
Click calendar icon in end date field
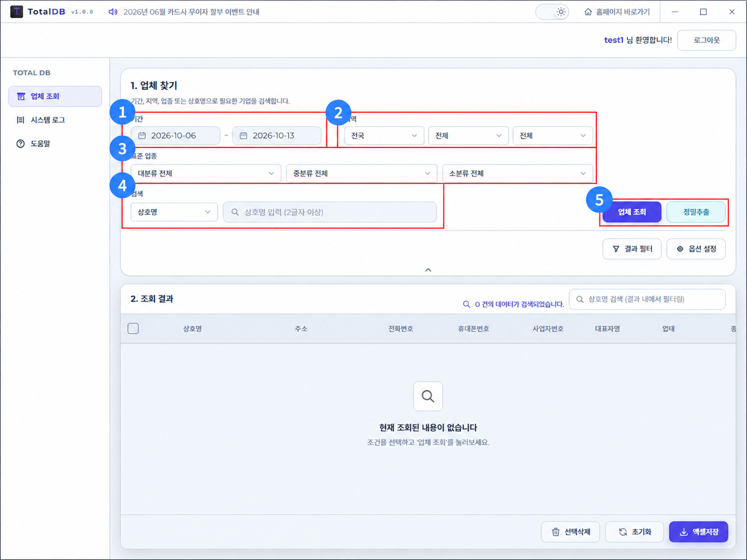pos(243,136)
